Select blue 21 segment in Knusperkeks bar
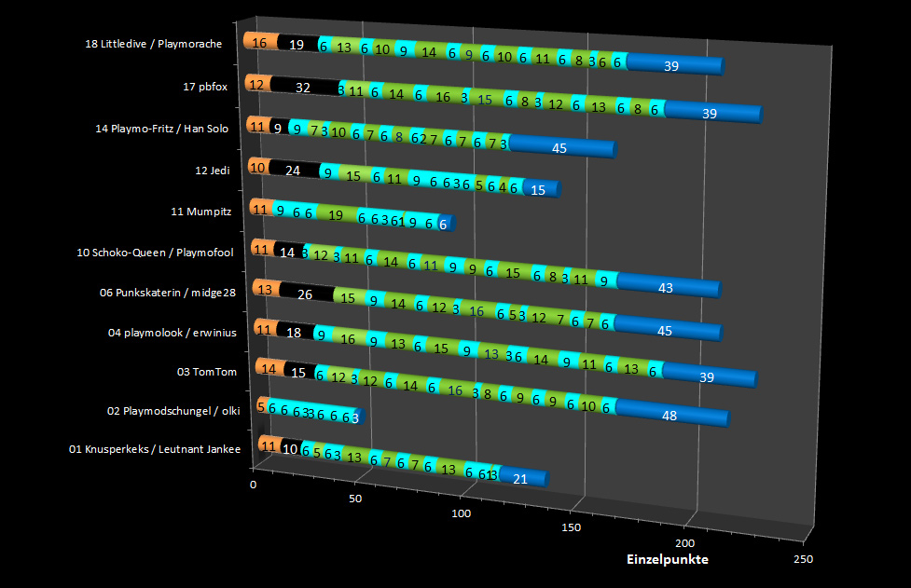Image resolution: width=911 pixels, height=588 pixels. (524, 477)
